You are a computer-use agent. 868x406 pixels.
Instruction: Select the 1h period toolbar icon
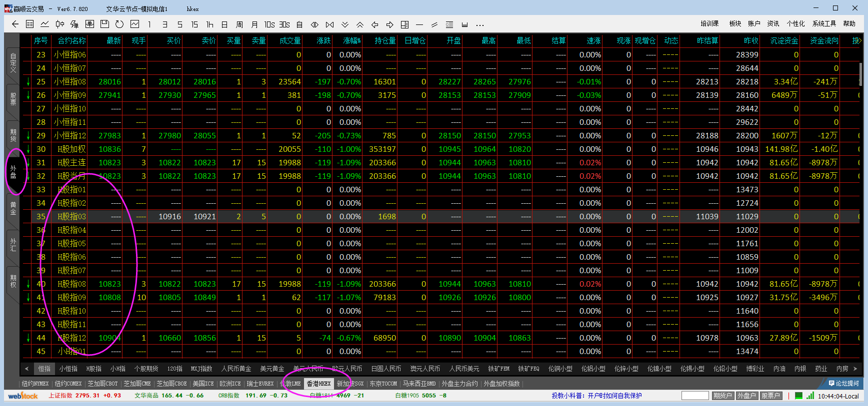209,24
